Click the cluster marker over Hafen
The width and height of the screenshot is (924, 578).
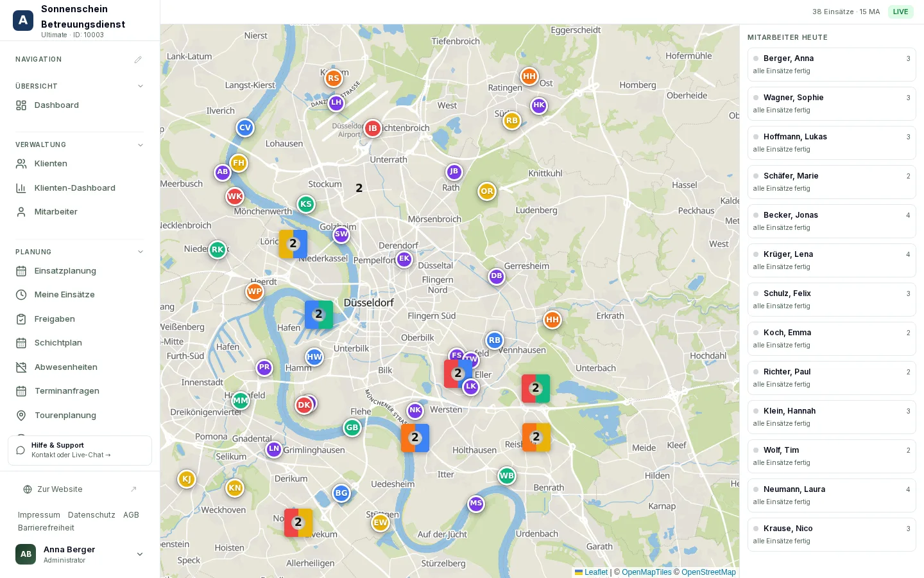(x=319, y=315)
